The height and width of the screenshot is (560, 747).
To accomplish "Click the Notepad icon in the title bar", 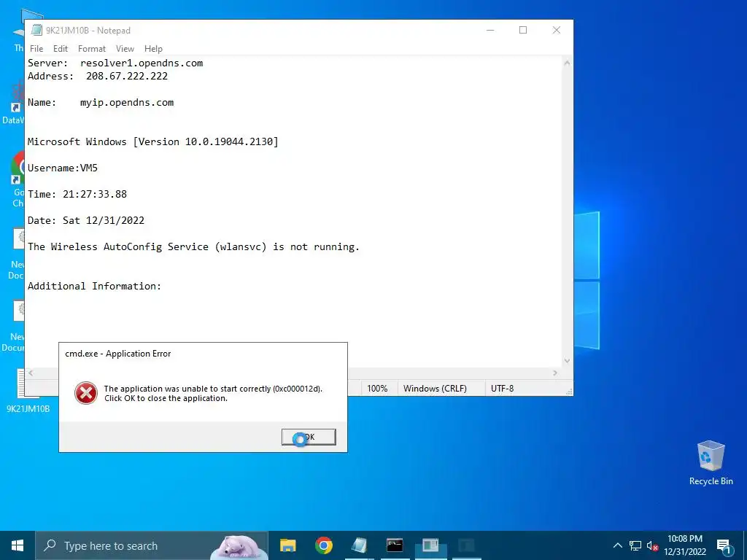I will point(36,30).
